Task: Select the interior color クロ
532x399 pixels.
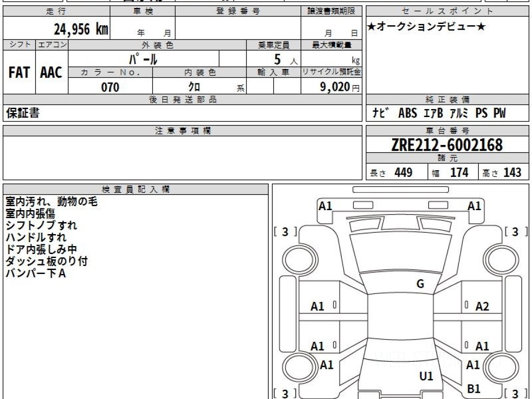Action: pyautogui.click(x=194, y=87)
